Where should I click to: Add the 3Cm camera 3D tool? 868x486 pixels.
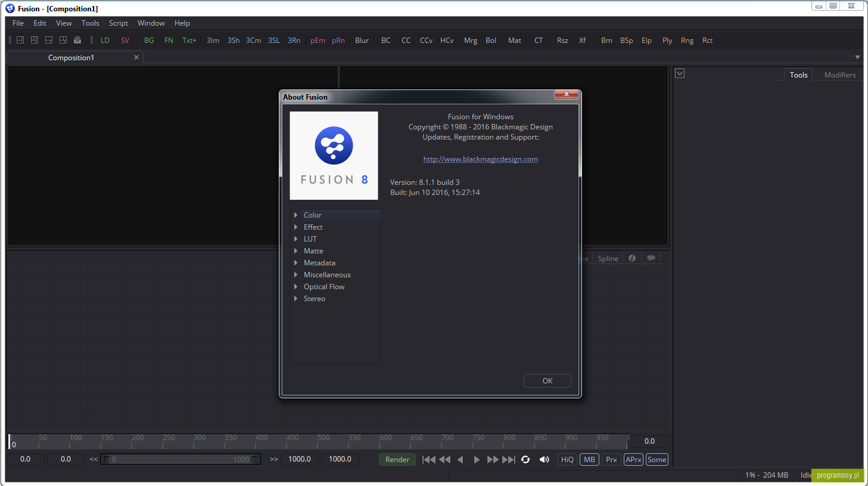pos(254,41)
